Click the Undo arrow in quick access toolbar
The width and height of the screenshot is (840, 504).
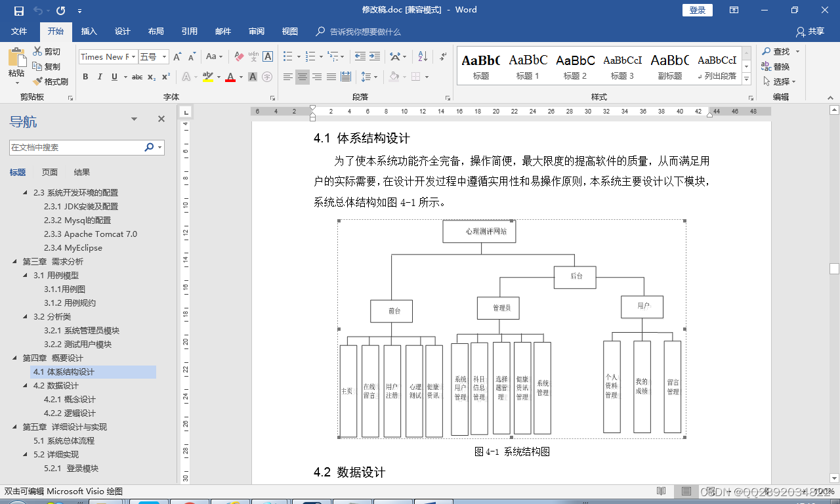[x=38, y=10]
